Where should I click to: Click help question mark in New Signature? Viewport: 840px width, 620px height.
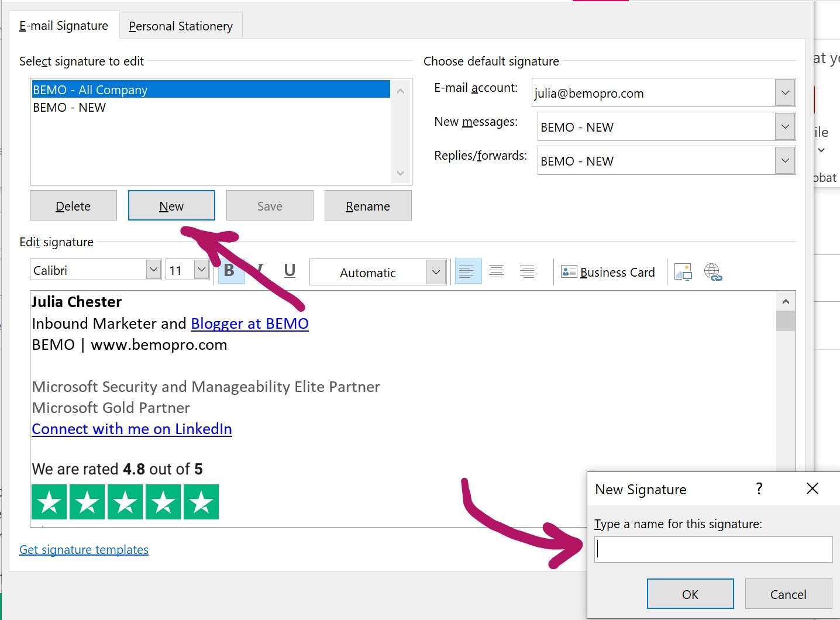pyautogui.click(x=759, y=488)
